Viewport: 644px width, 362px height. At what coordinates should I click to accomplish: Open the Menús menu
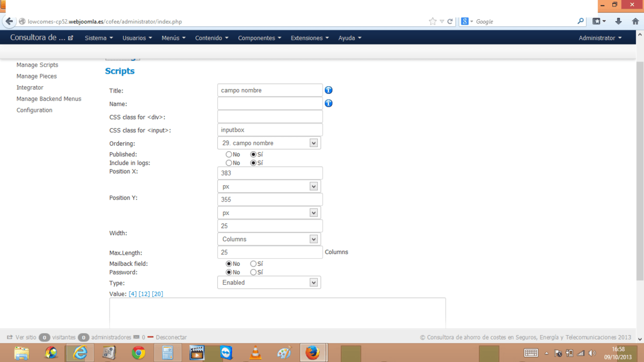click(173, 38)
